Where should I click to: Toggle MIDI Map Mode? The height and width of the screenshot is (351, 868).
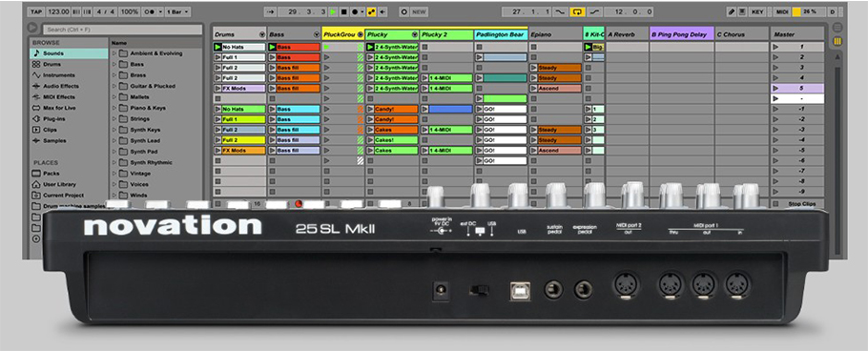click(x=782, y=11)
